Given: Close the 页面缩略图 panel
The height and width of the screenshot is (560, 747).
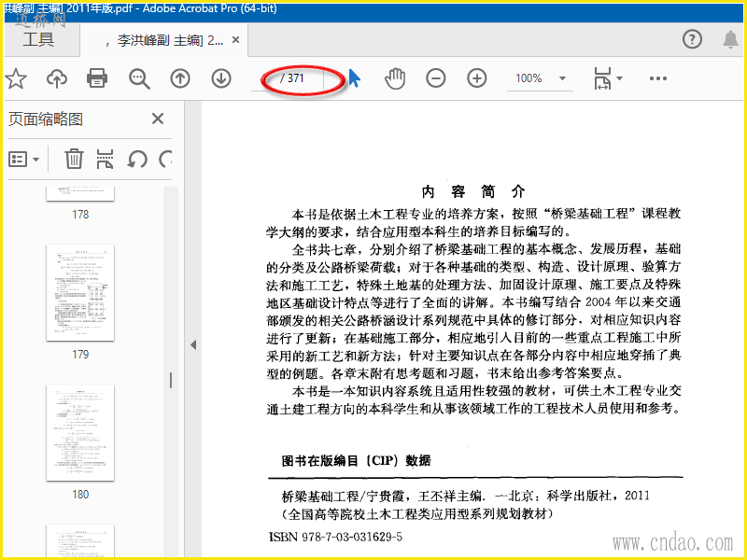Looking at the screenshot, I should [x=158, y=119].
